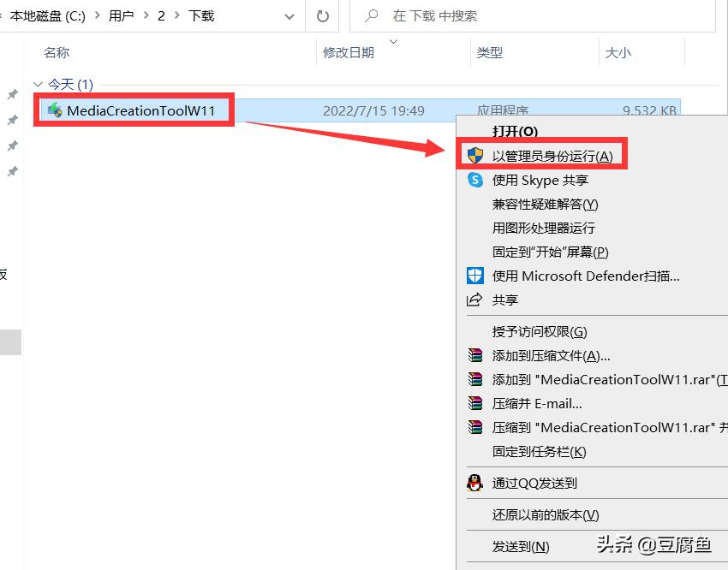Click WinRAR icon beside 添加到压缩文件

click(x=475, y=356)
